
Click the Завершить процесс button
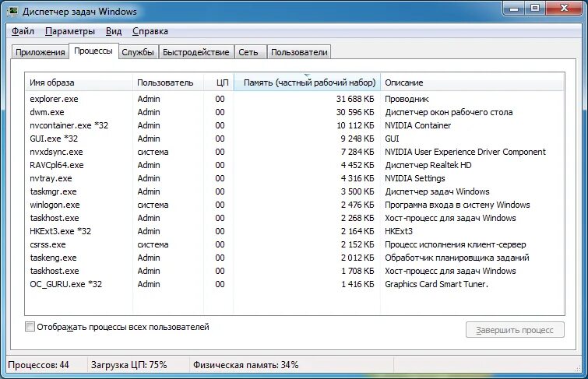tap(515, 330)
